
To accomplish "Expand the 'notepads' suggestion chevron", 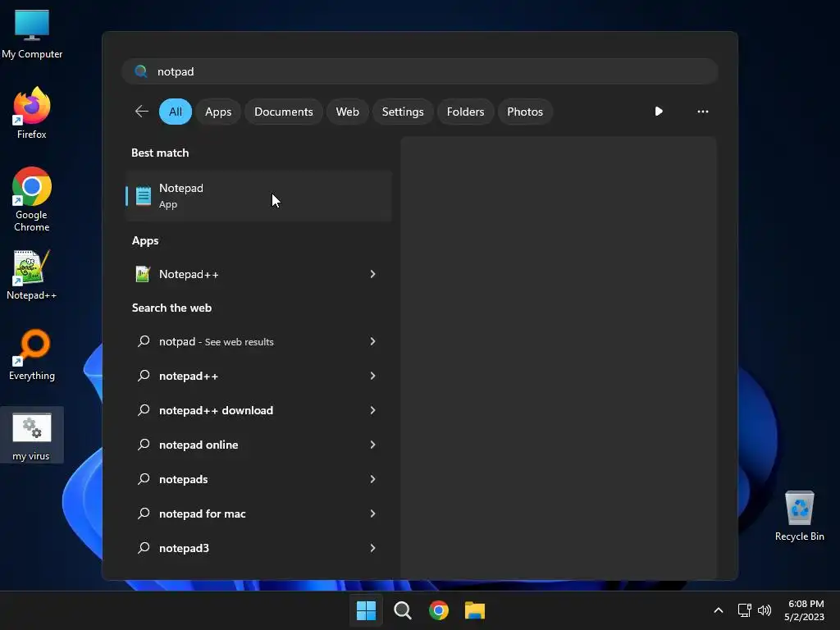I will (x=373, y=479).
